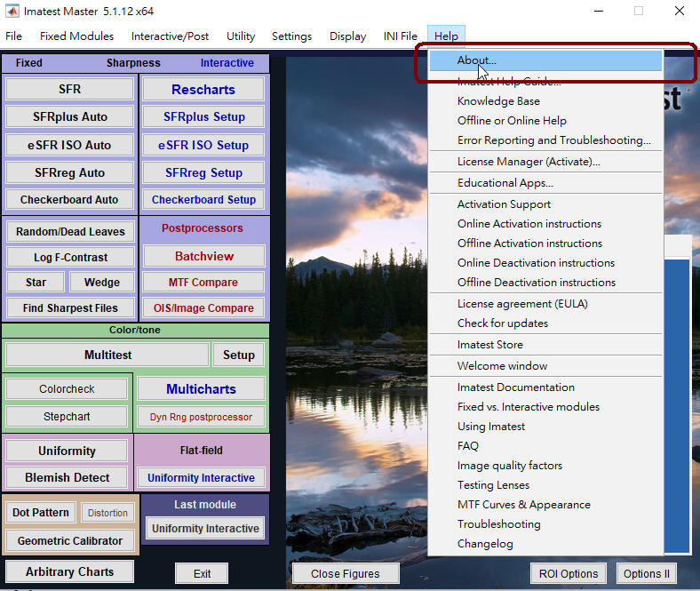Open Error Reporting and Troubleshooting...
700x591 pixels.
545,140
